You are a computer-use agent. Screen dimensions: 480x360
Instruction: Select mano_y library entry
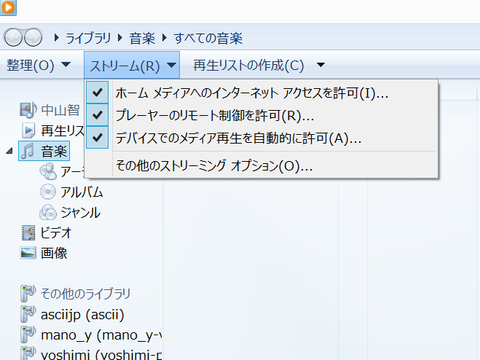tap(101, 335)
